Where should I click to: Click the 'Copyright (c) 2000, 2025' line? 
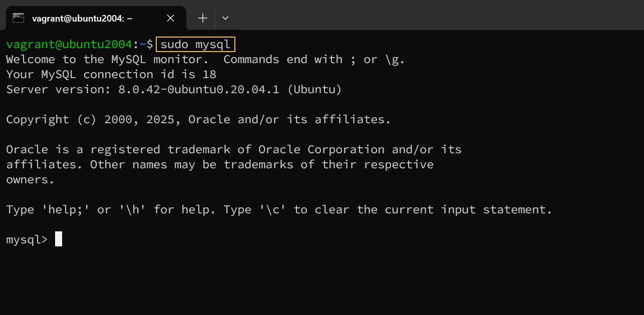(198, 120)
